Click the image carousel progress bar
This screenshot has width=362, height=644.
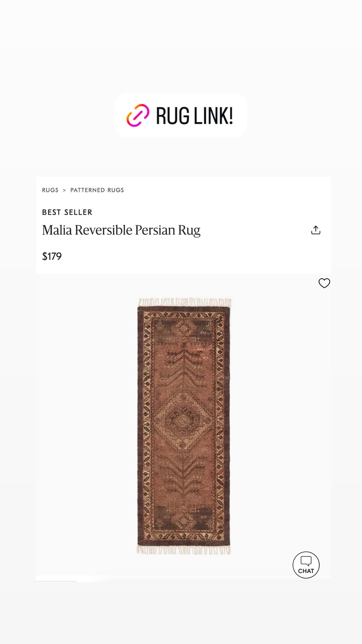pos(56,581)
